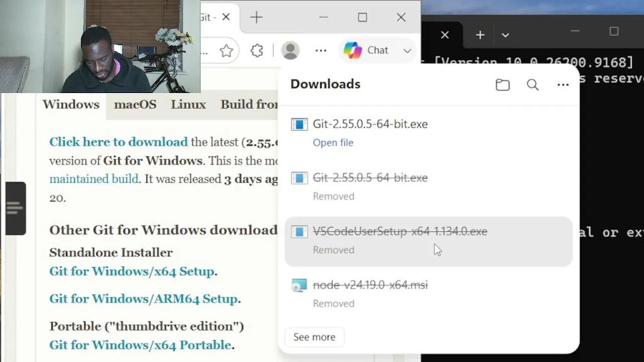Switch to the Windows tab on the Git page
644x362 pixels.
71,105
